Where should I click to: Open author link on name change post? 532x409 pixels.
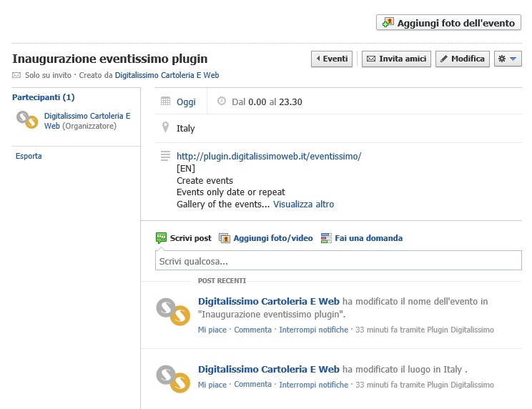pos(269,302)
